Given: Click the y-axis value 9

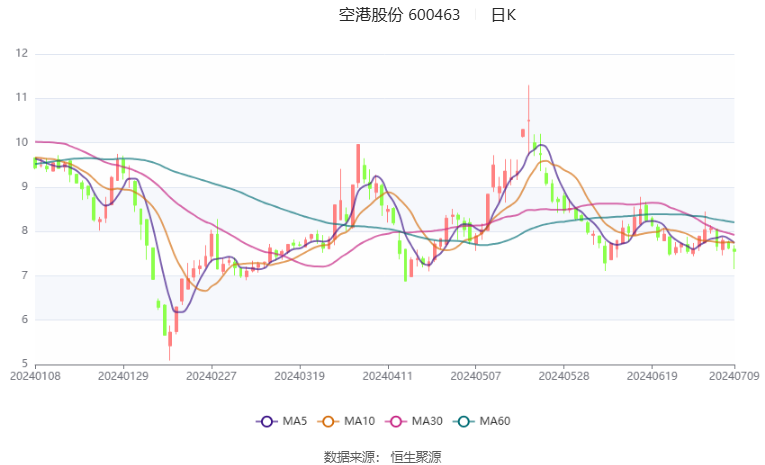Looking at the screenshot, I should pos(24,186).
